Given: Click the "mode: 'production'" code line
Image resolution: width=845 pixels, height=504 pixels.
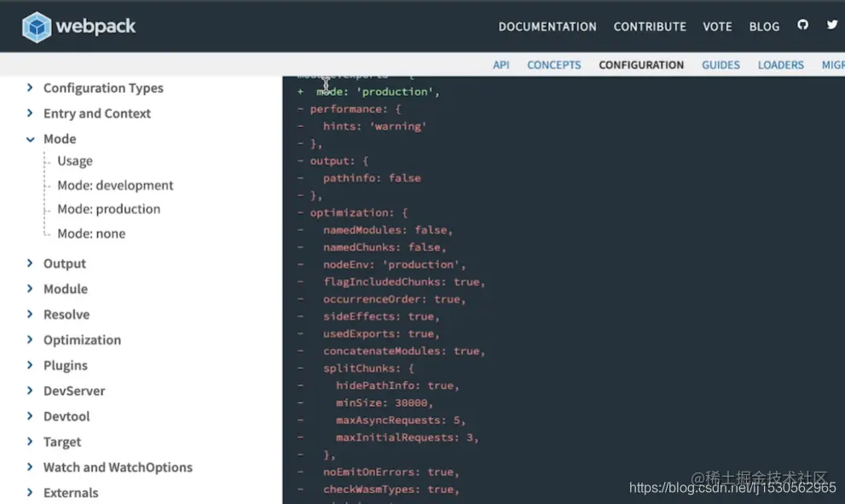Looking at the screenshot, I should pyautogui.click(x=378, y=91).
